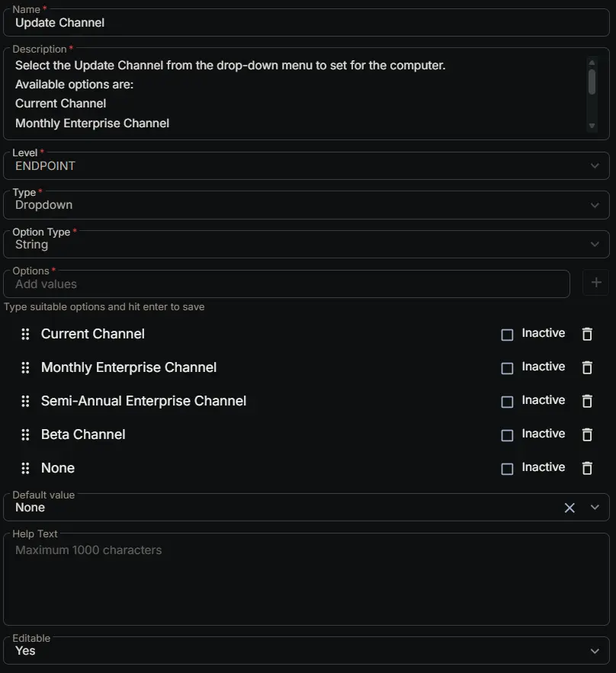
Task: Expand the Type dropdown set to Dropdown
Action: point(306,205)
